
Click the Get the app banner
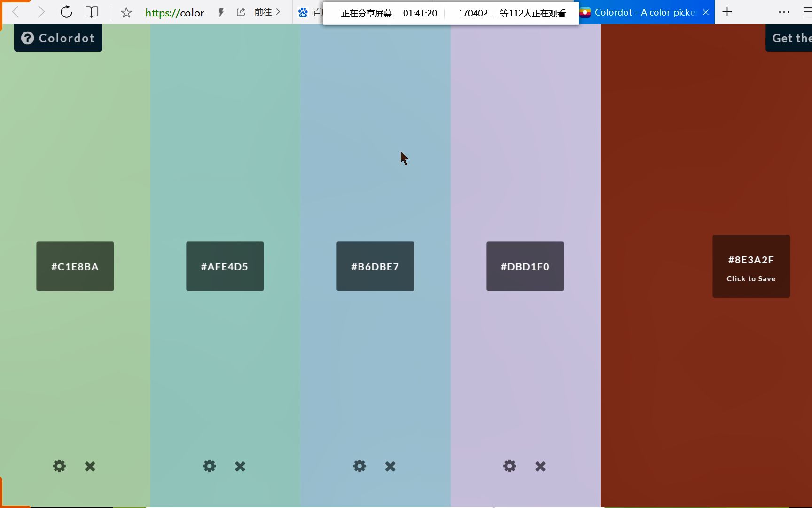792,38
